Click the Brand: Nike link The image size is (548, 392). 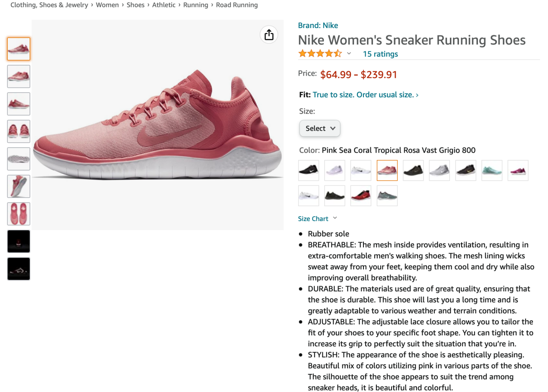click(x=318, y=25)
